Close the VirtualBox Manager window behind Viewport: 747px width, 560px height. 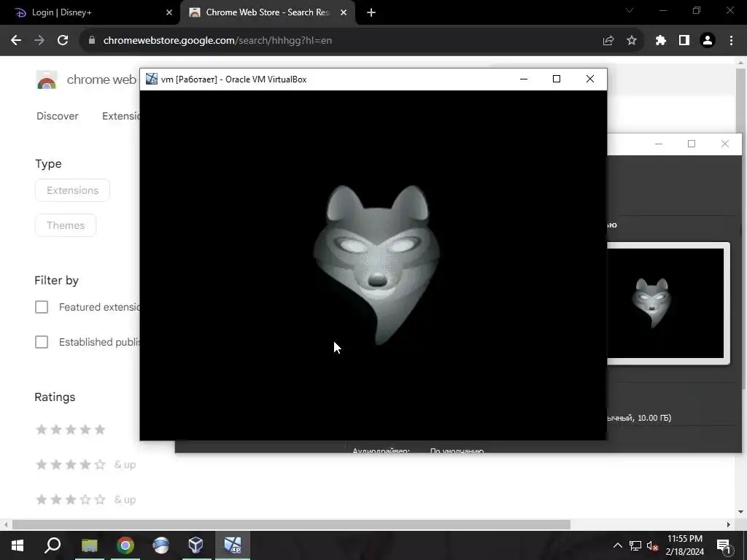725,144
